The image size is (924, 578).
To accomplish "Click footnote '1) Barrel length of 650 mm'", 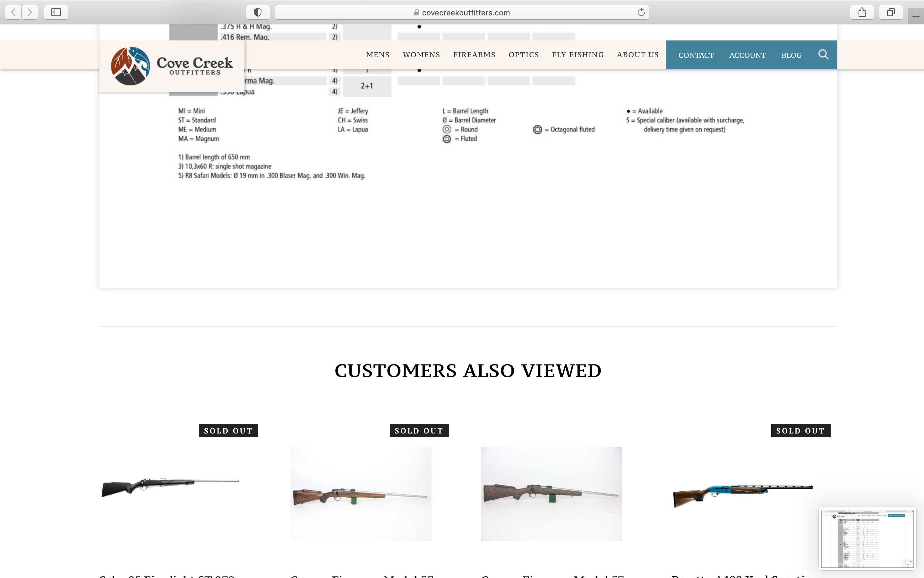I will coord(214,157).
